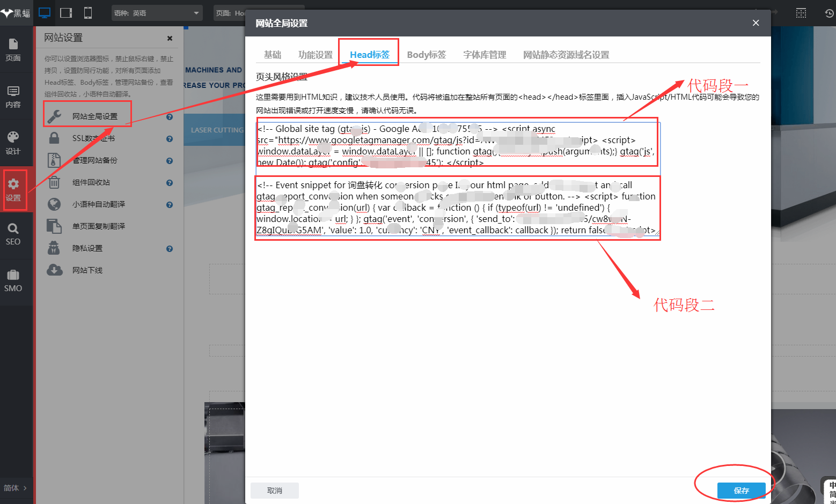836x504 pixels.
Task: Click the 取消 cancel button
Action: pos(275,491)
